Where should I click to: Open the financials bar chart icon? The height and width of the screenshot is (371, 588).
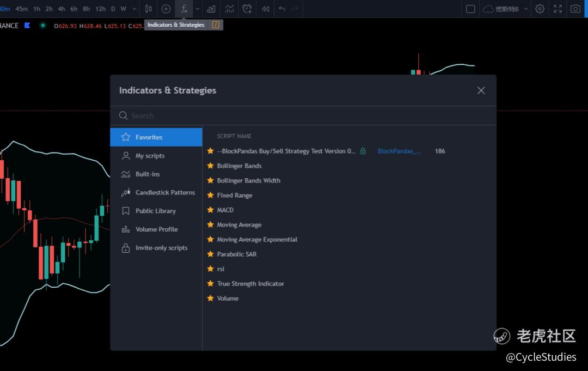[211, 9]
